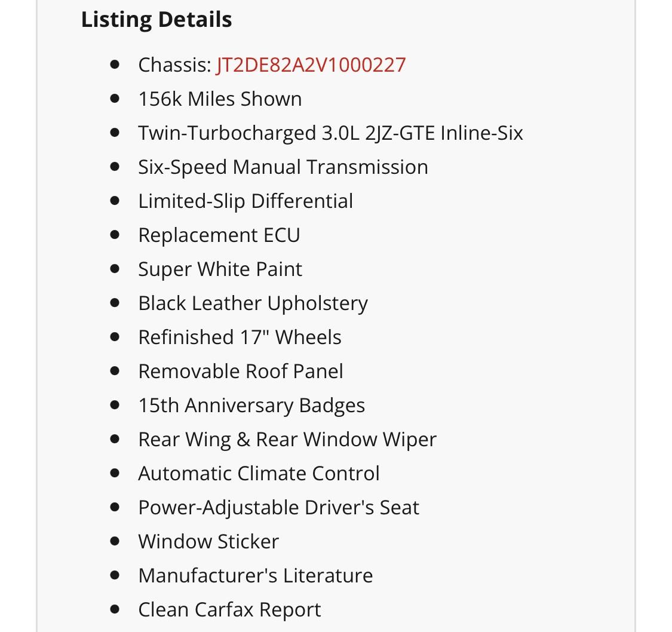The height and width of the screenshot is (632, 672).
Task: Click the '156k Miles Shown' list item
Action: tap(220, 99)
